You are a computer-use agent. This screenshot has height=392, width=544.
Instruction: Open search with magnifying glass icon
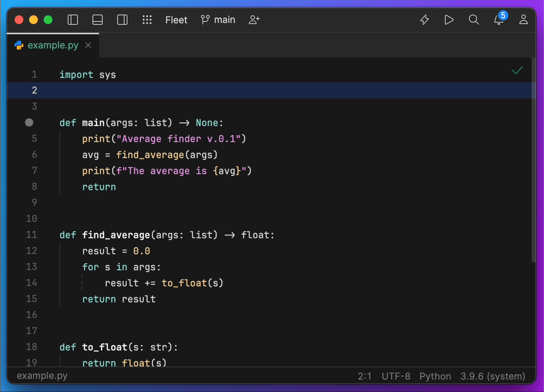(474, 20)
